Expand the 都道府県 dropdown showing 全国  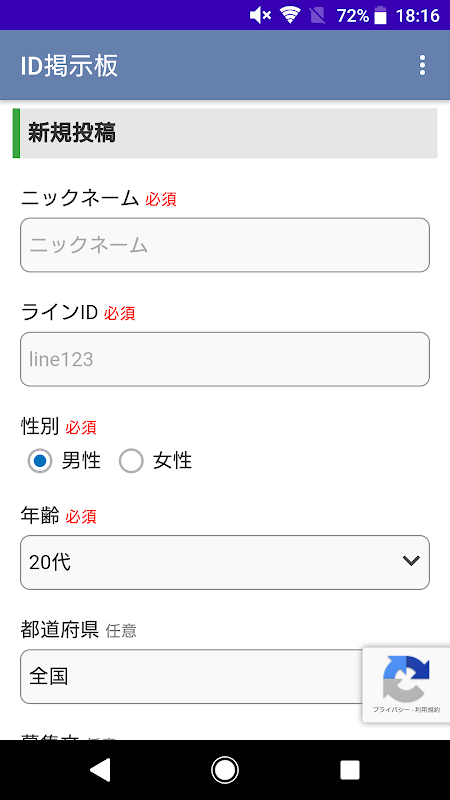click(x=225, y=677)
